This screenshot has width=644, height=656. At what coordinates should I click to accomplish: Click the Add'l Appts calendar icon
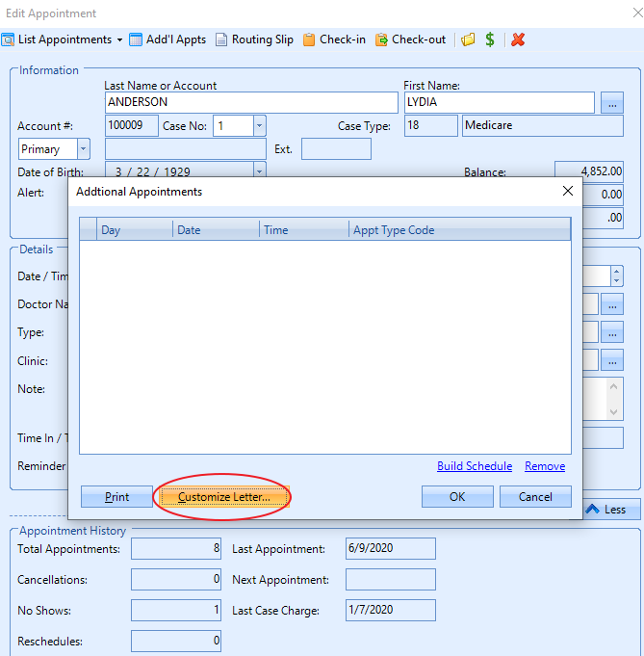click(137, 39)
